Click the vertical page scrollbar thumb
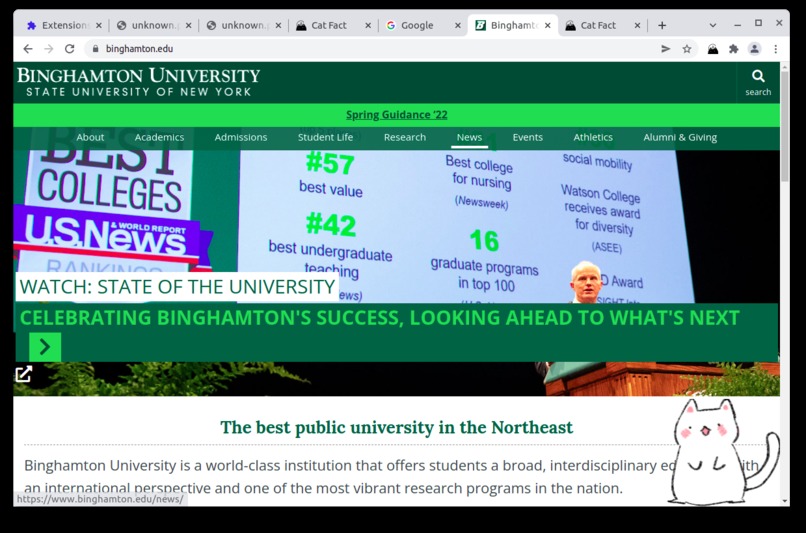This screenshot has width=806, height=533. (784, 126)
